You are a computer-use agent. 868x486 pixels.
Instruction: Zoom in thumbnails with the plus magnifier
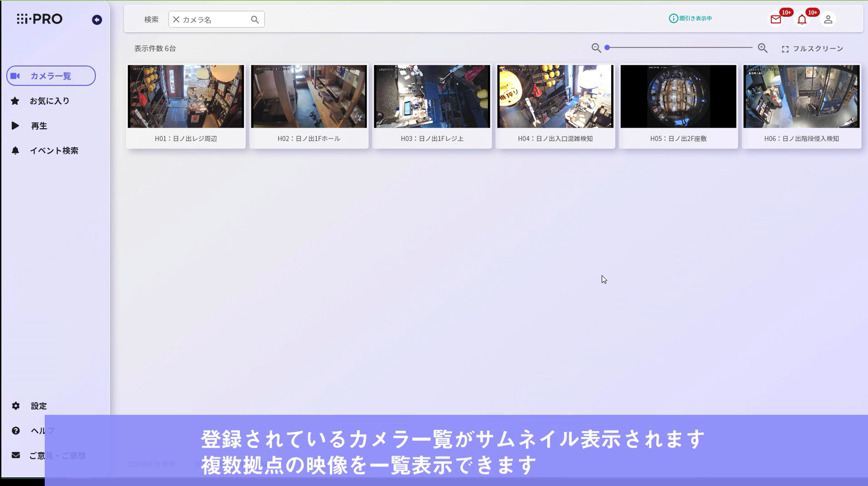(x=763, y=48)
